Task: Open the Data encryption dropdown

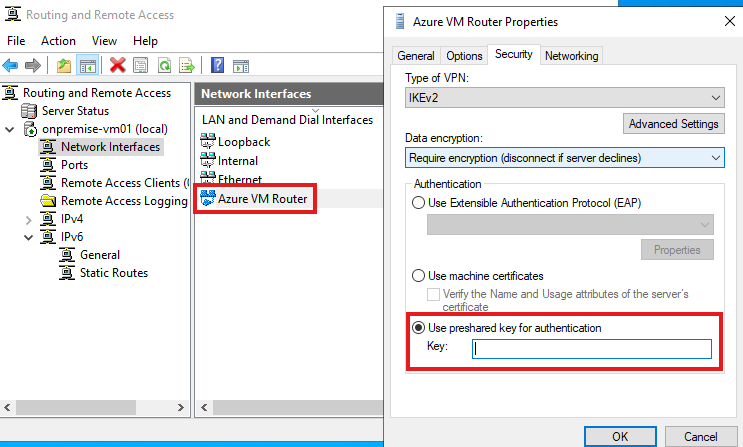Action: click(x=564, y=157)
